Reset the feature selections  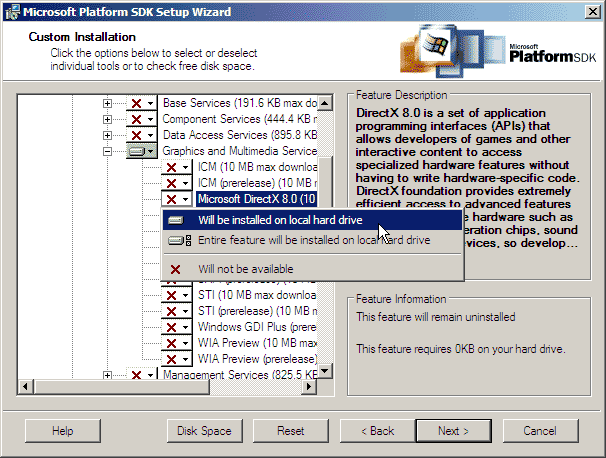coord(291,431)
